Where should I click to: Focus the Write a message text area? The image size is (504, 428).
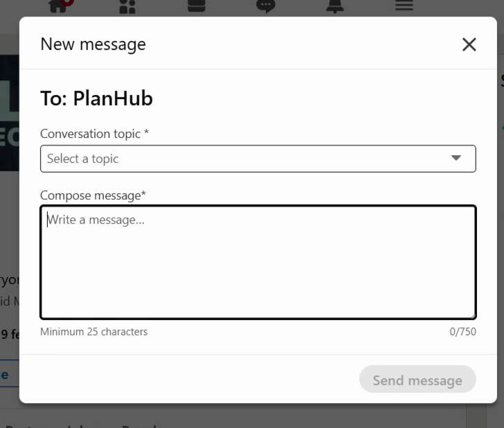click(258, 262)
